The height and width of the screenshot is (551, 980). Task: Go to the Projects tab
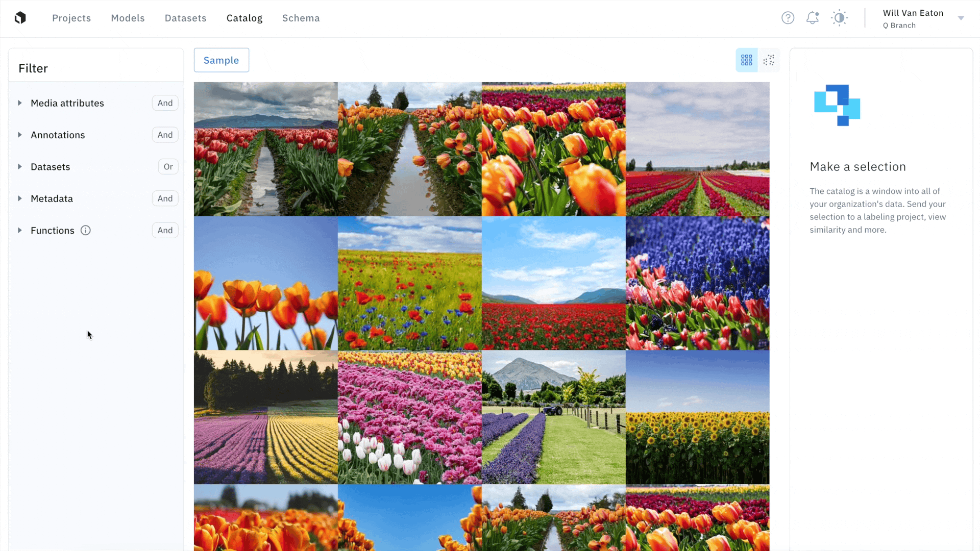point(71,18)
